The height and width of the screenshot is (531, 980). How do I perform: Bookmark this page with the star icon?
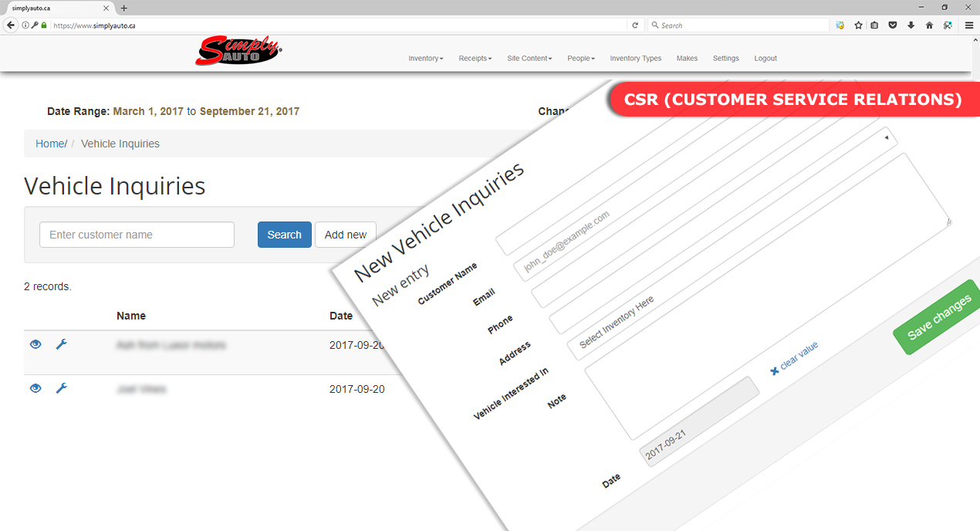click(x=858, y=25)
